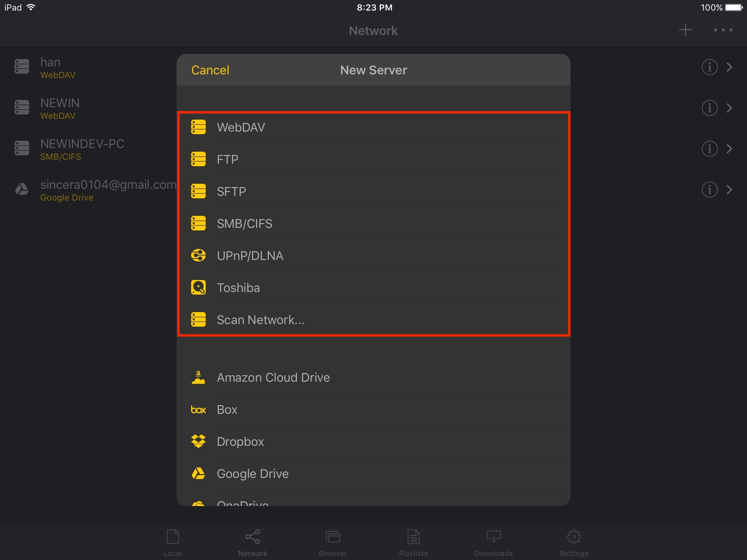Open info for sincera0104@gmail.com account
The width and height of the screenshot is (747, 560).
[x=709, y=190]
